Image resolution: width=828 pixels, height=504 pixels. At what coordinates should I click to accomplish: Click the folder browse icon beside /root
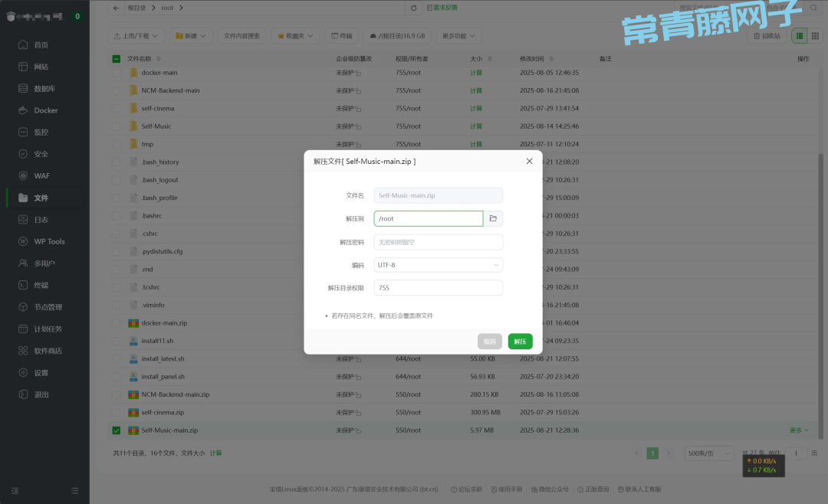pyautogui.click(x=493, y=219)
